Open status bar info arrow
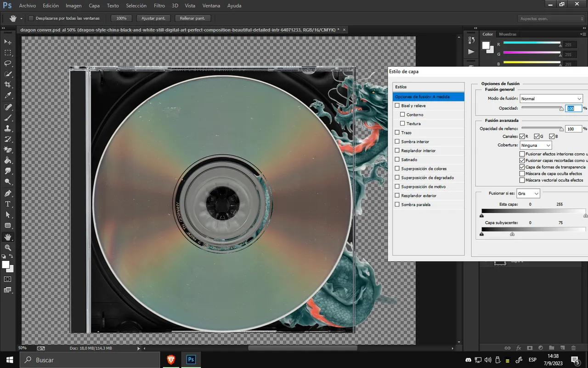Image resolution: width=588 pixels, height=368 pixels. click(139, 348)
